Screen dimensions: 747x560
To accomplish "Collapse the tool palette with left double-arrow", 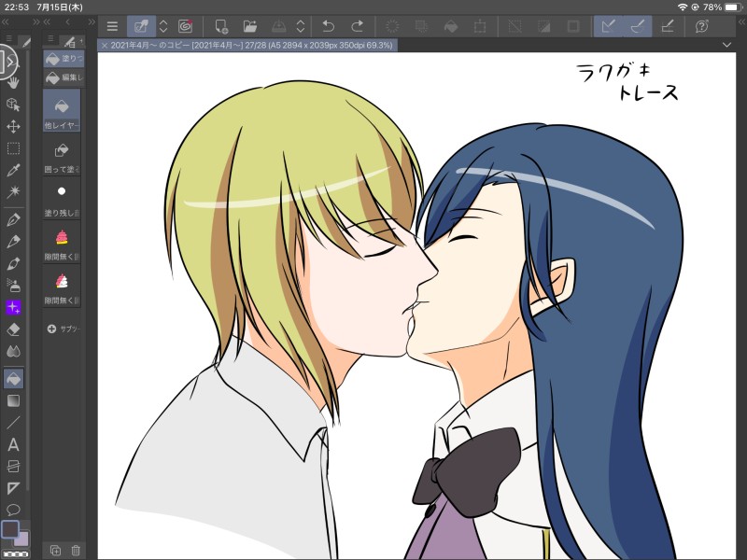I will 6,21.
